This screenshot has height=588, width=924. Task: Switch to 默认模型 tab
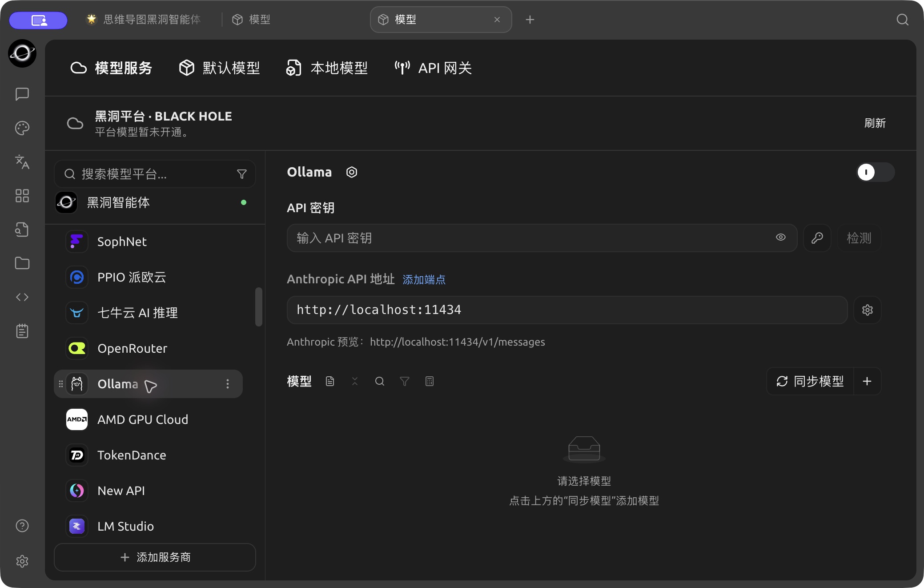pyautogui.click(x=219, y=68)
